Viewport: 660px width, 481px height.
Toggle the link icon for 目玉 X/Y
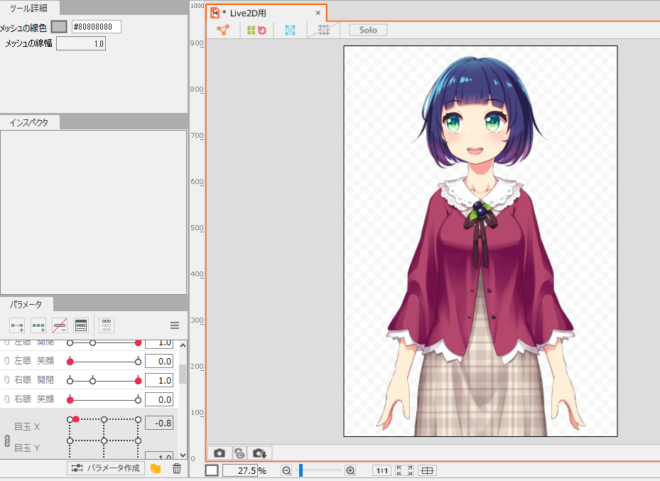[6, 440]
